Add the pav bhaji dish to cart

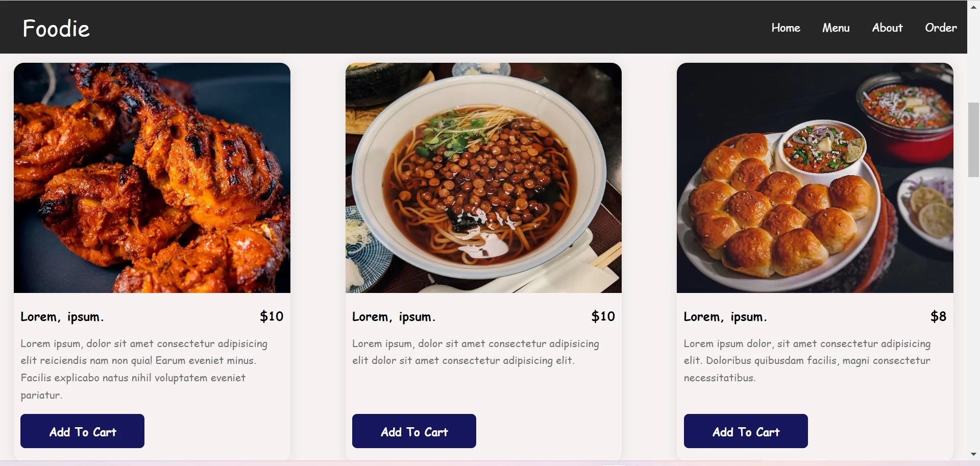[x=745, y=431]
